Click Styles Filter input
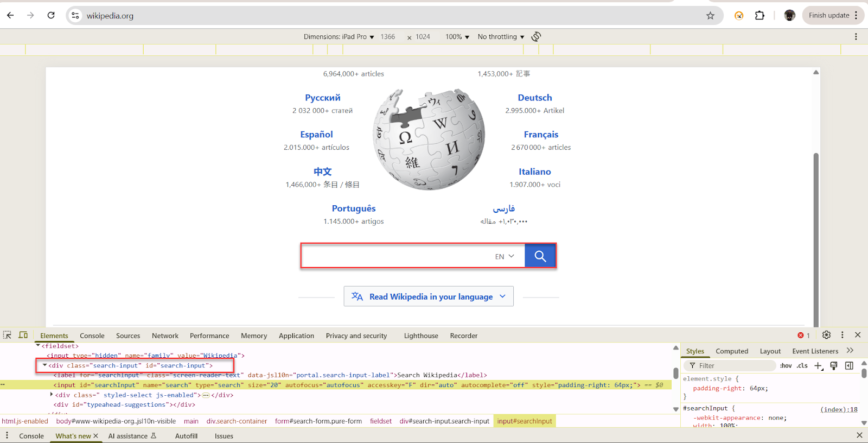Screen dimensions: 868x443 coord(730,365)
